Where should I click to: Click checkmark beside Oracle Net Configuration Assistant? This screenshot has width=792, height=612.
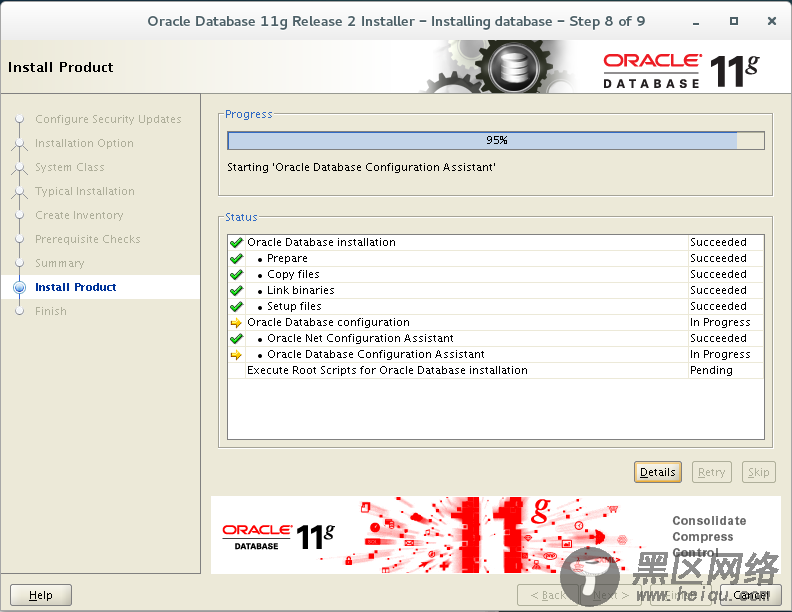pos(236,338)
